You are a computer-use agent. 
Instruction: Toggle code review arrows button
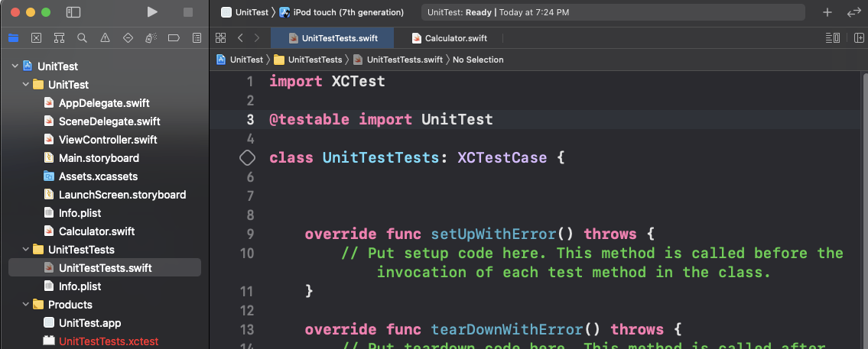(854, 12)
